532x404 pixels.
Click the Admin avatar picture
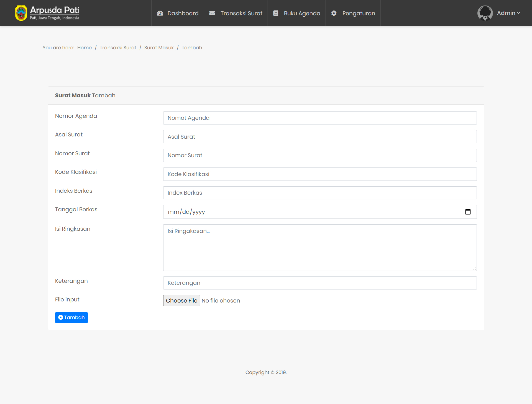(485, 13)
